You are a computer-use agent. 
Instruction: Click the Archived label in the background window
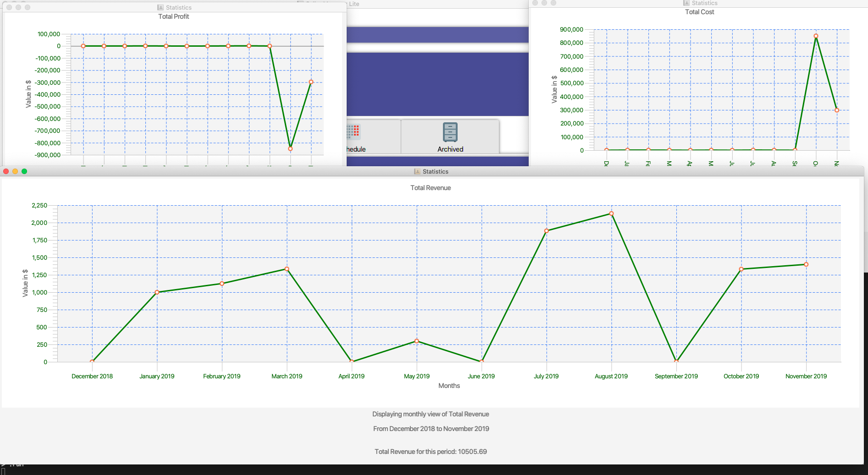point(450,149)
